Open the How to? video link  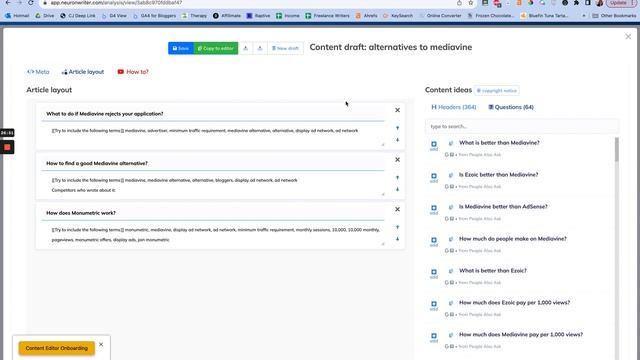(133, 72)
